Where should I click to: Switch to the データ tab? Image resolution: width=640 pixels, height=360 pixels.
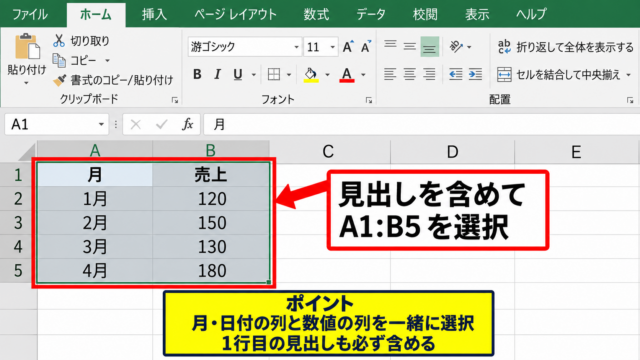pyautogui.click(x=371, y=14)
